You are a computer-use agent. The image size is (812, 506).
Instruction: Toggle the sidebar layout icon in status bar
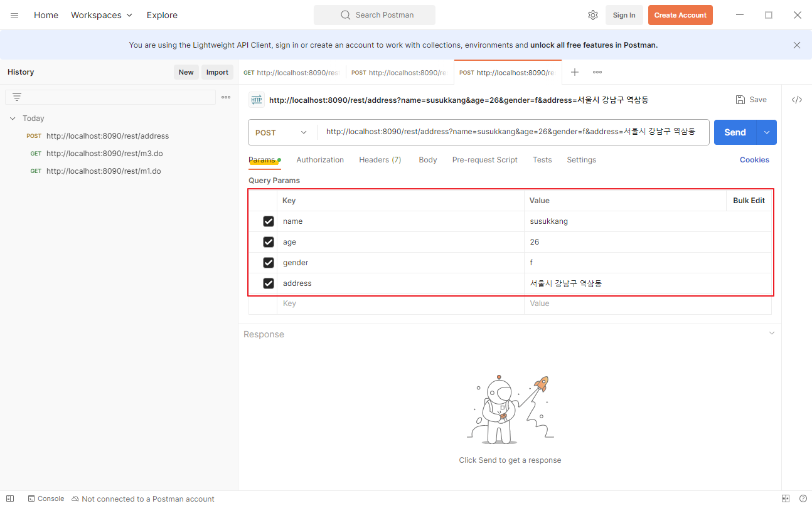(10, 498)
